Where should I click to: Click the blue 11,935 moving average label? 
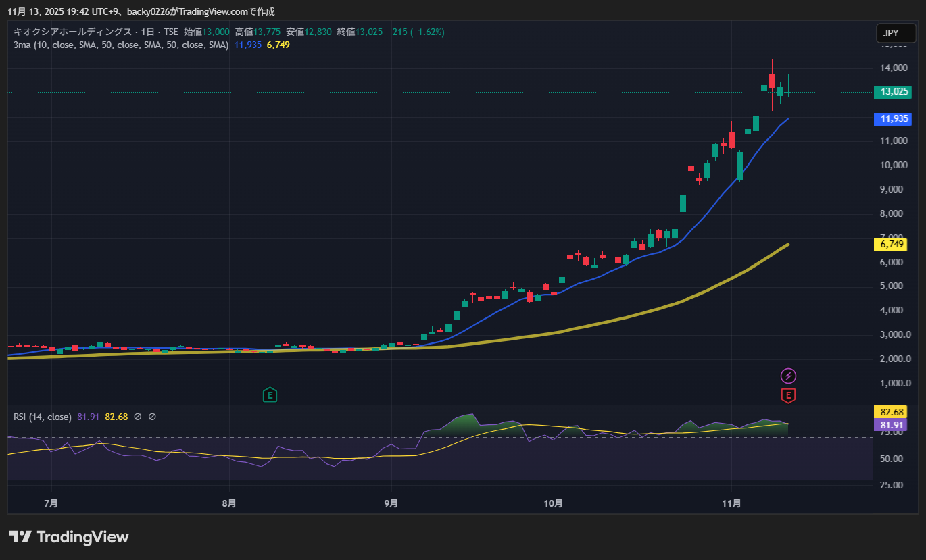[x=892, y=119]
